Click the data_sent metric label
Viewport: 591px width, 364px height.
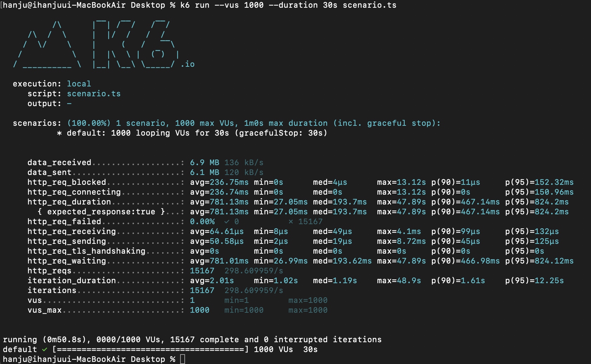(x=50, y=172)
